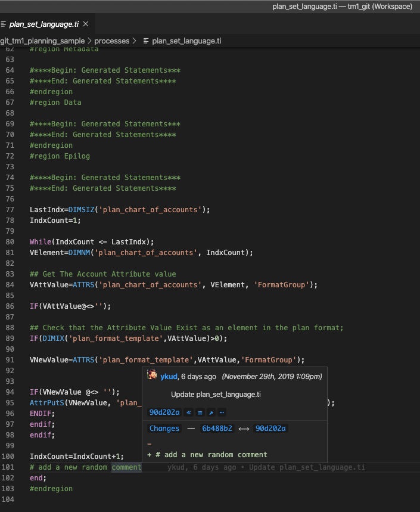Image resolution: width=420 pixels, height=512 pixels.
Task: Click the 'AttrPutS(VNewValue' statement on line 95
Action: (86, 403)
